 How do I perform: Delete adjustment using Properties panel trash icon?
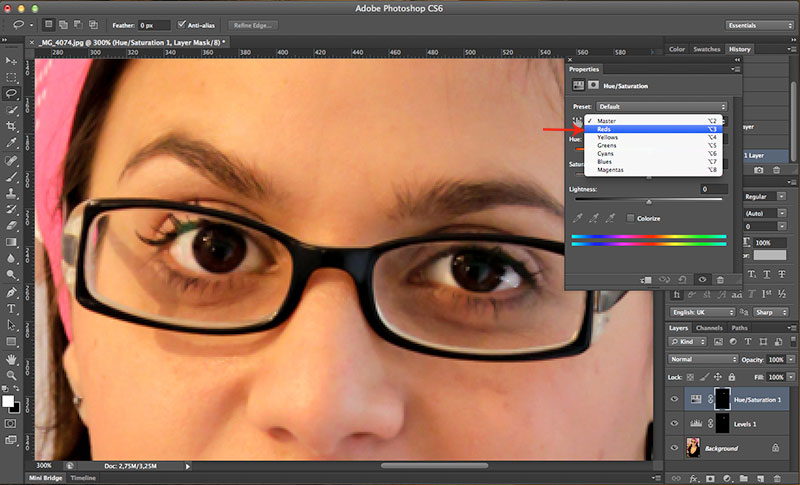[721, 279]
